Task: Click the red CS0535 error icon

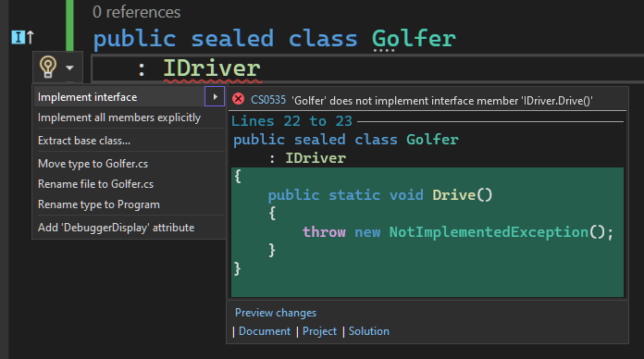Action: (x=238, y=99)
